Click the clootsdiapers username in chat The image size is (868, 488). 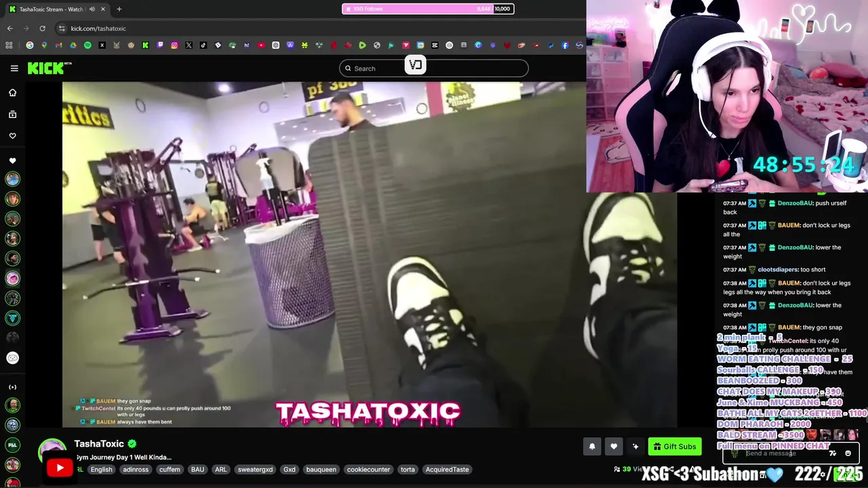click(778, 270)
